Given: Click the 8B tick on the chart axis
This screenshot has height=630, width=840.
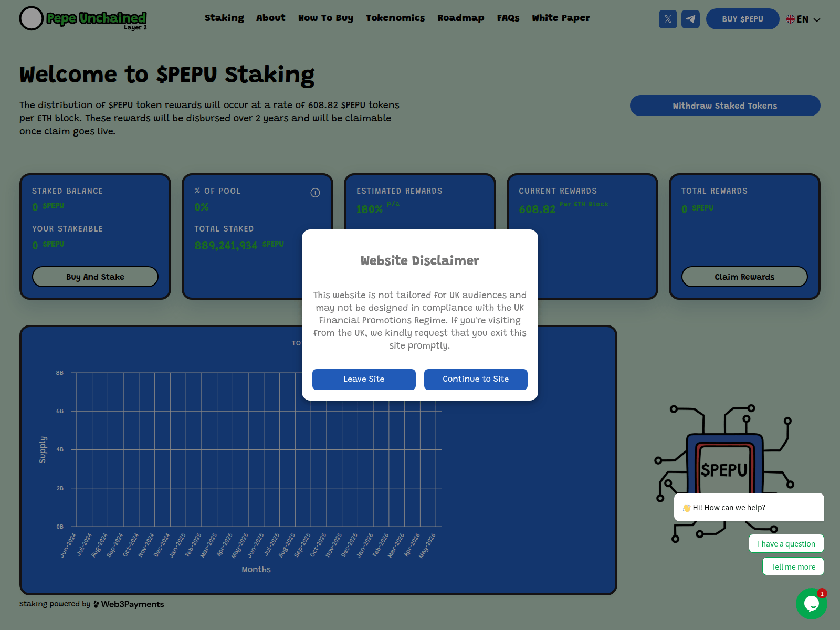Looking at the screenshot, I should 60,373.
